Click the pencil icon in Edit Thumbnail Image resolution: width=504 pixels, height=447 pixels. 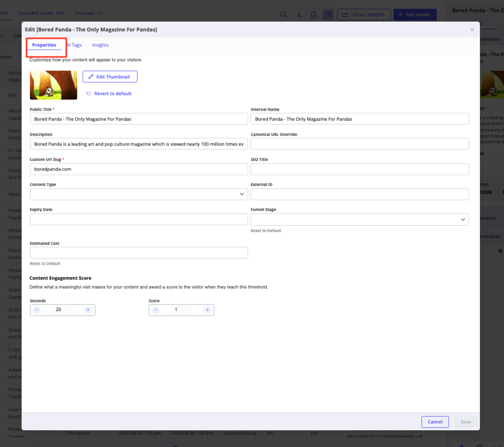91,77
